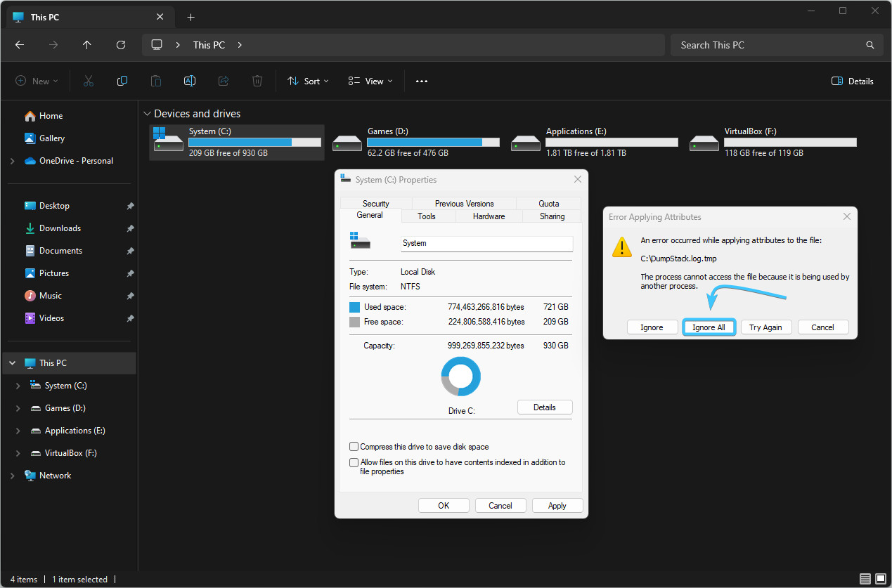Click the Refresh icon in navigation bar
Image resolution: width=892 pixels, height=588 pixels.
121,45
